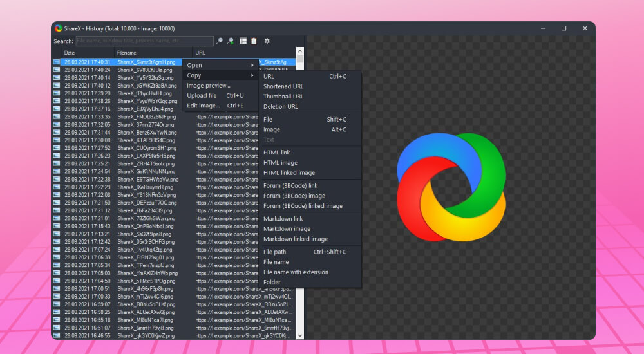The image size is (644, 354).
Task: Copy the File path
Action: click(x=310, y=252)
